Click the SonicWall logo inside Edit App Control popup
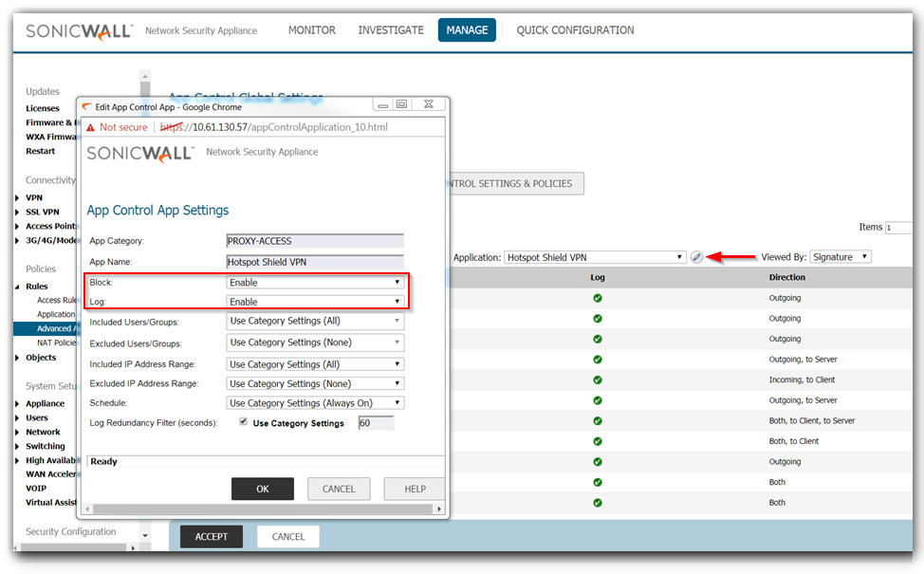The image size is (924, 574). (140, 153)
